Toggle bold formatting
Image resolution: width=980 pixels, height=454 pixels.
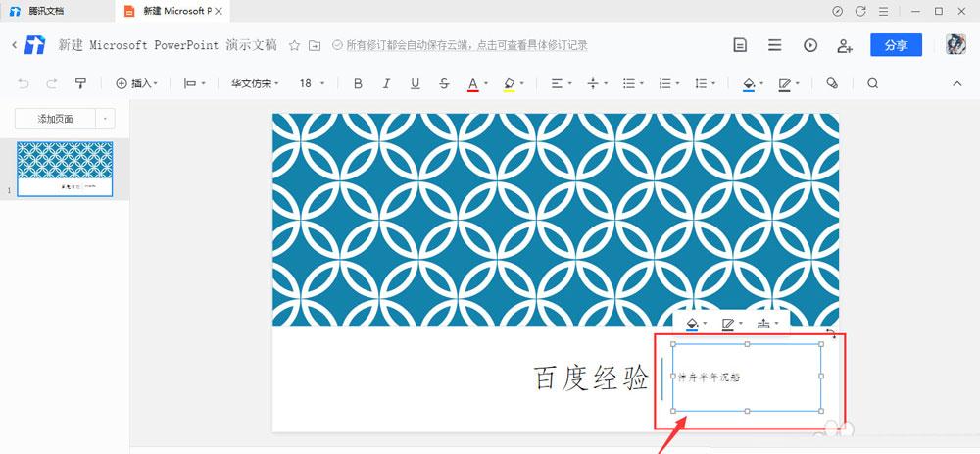point(358,83)
